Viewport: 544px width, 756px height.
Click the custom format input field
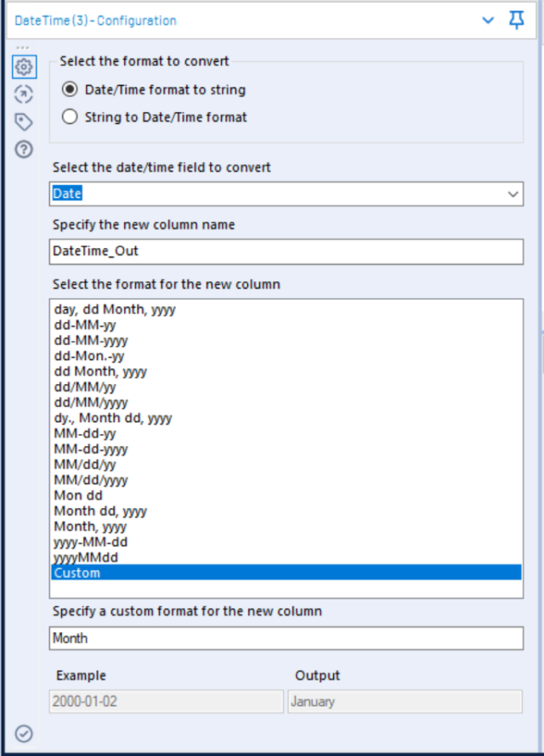pyautogui.click(x=286, y=639)
